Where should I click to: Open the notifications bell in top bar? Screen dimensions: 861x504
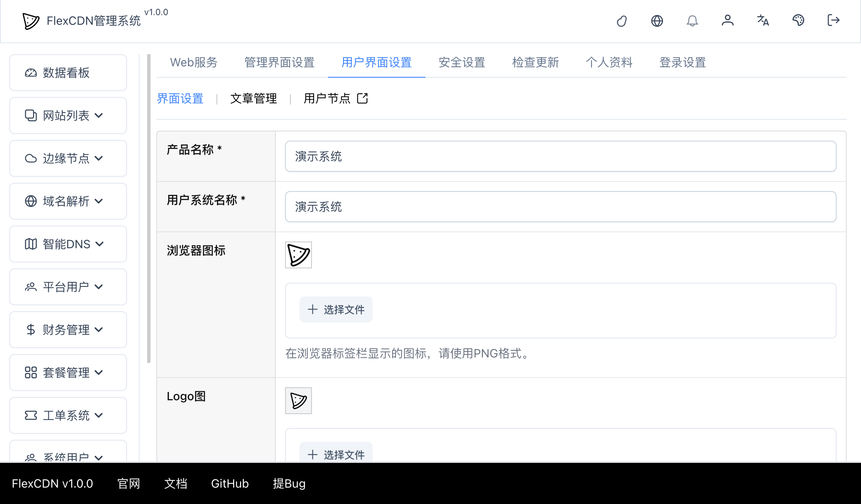pos(692,21)
